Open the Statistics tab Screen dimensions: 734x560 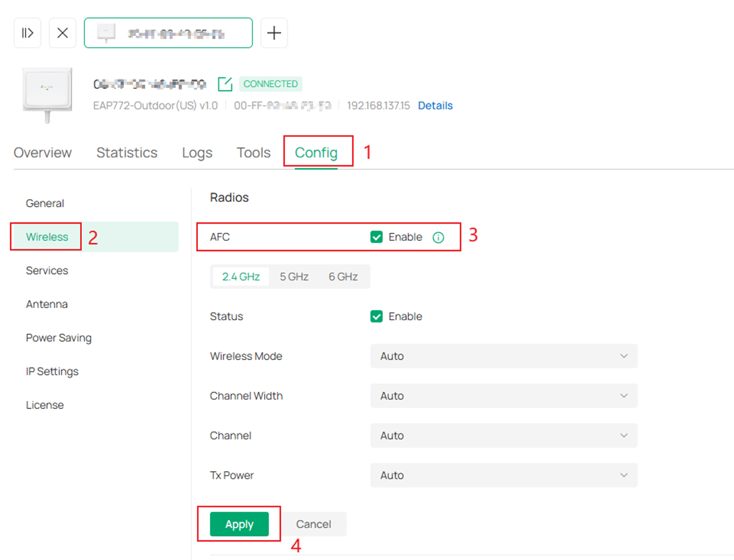point(127,153)
